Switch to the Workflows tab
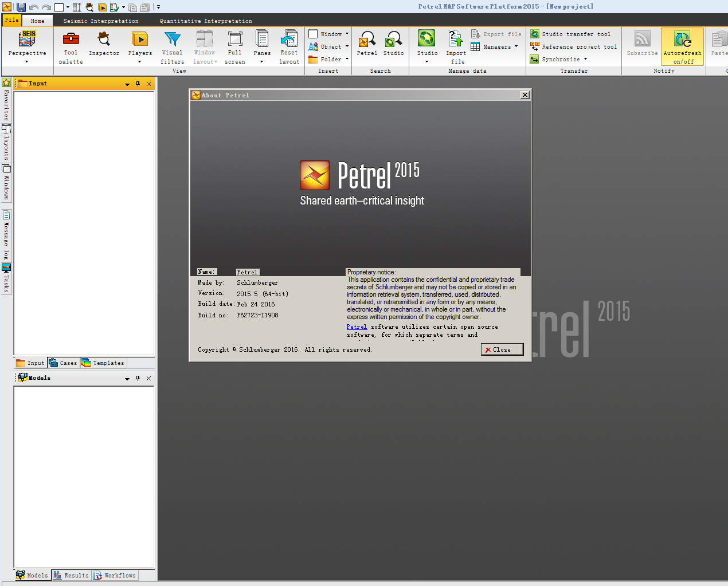The height and width of the screenshot is (586, 728). [115, 575]
